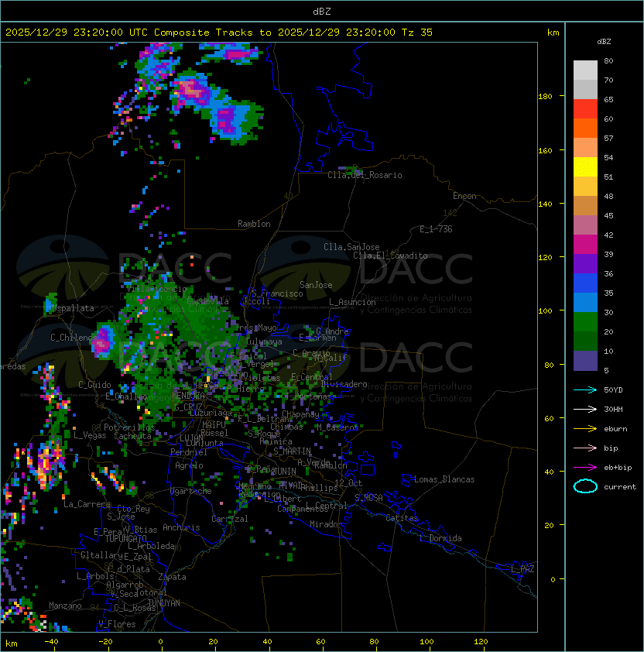Viewport: 644px width, 652px height.
Task: Click the 'Clla.El_Cavadito' map label
Action: (390, 256)
